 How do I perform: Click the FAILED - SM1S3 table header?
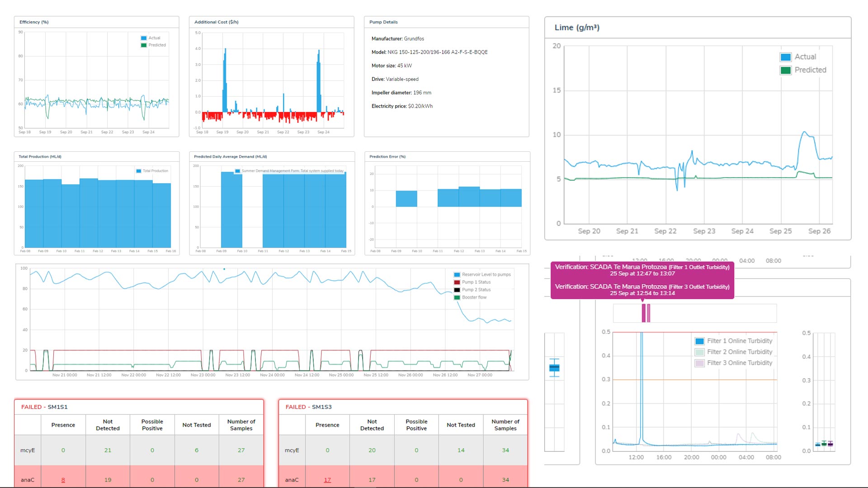(308, 407)
